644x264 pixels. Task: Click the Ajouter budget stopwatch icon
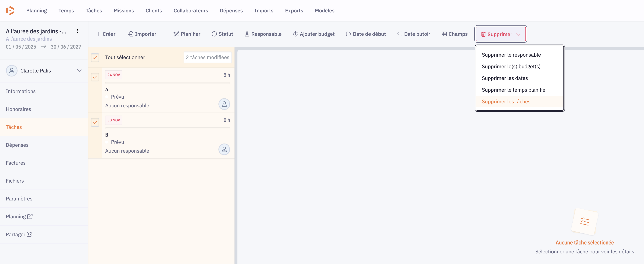(295, 34)
